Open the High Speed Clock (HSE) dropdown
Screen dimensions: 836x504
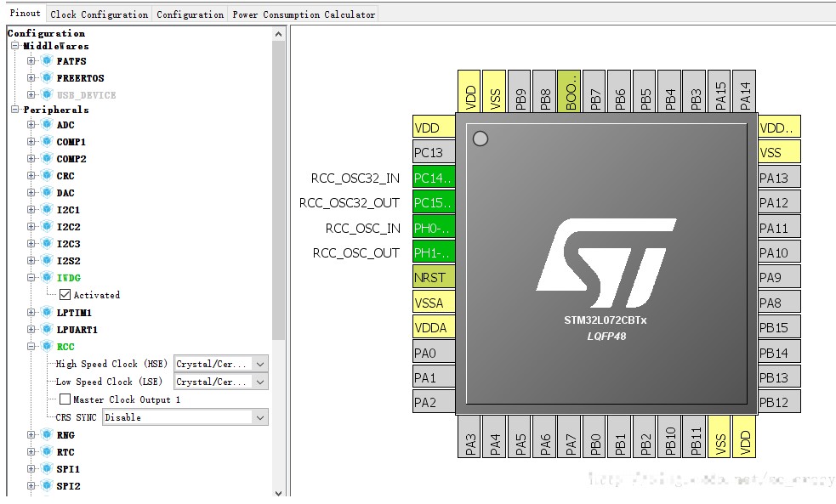coord(221,364)
